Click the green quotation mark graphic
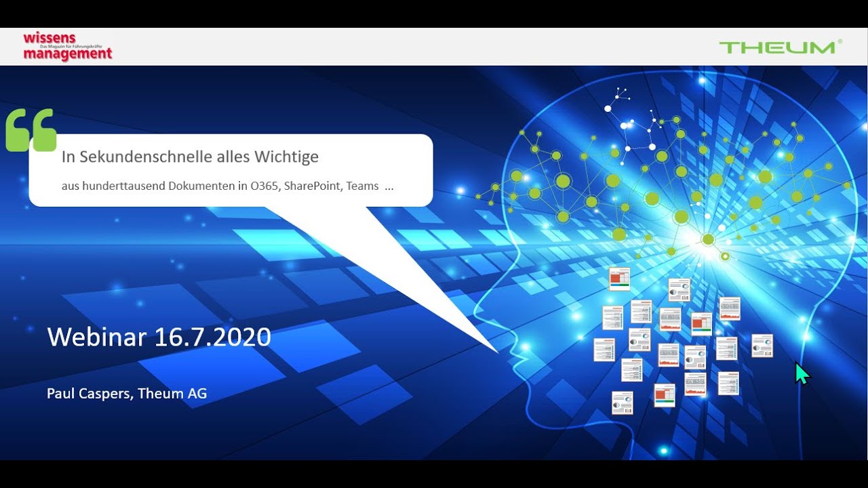The height and width of the screenshot is (488, 868). click(31, 130)
